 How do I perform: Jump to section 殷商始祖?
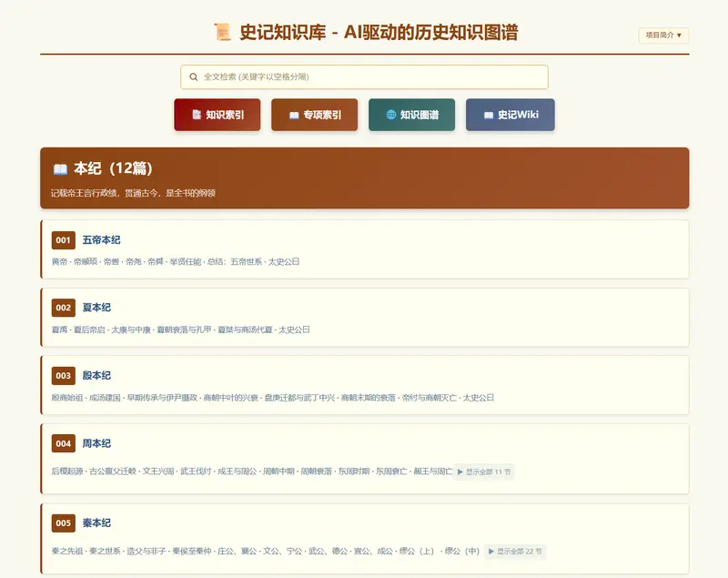tap(67, 398)
